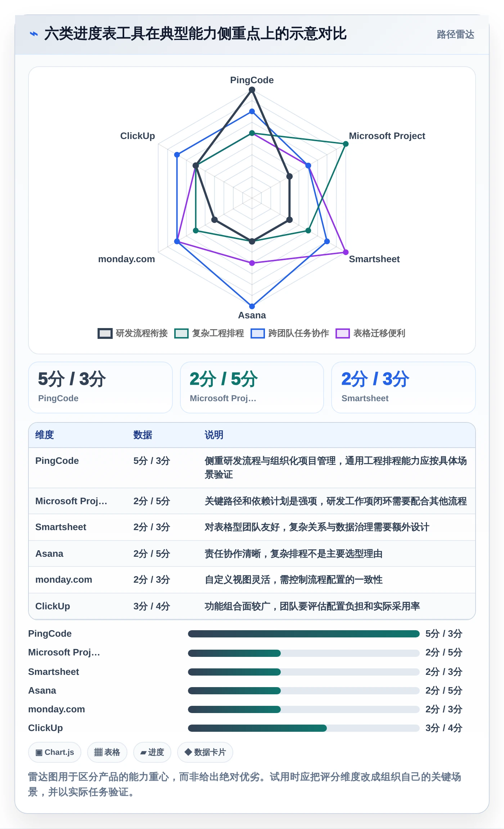Click the Chart.js tag chip
The image size is (504, 829).
pyautogui.click(x=55, y=752)
